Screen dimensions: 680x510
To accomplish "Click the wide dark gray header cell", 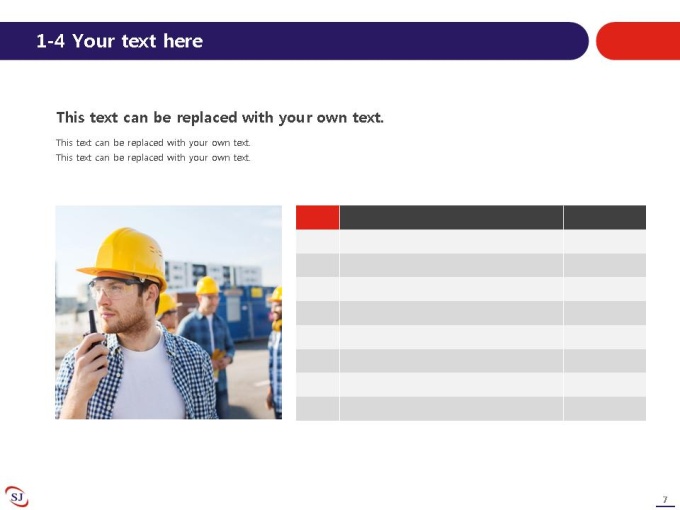I will [x=451, y=217].
